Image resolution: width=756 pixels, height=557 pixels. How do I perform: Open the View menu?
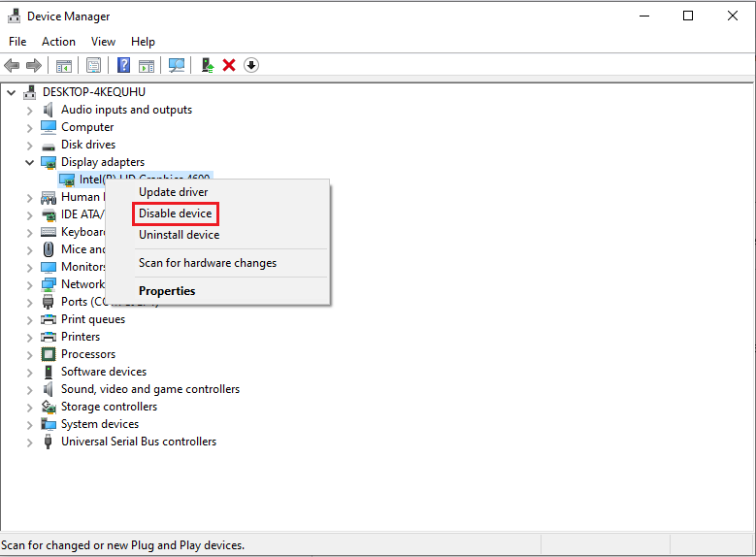click(103, 42)
